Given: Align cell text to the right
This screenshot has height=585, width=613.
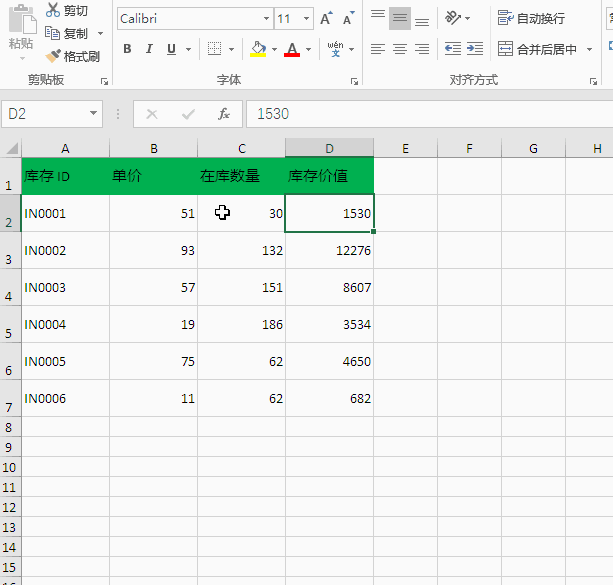Looking at the screenshot, I should point(422,49).
